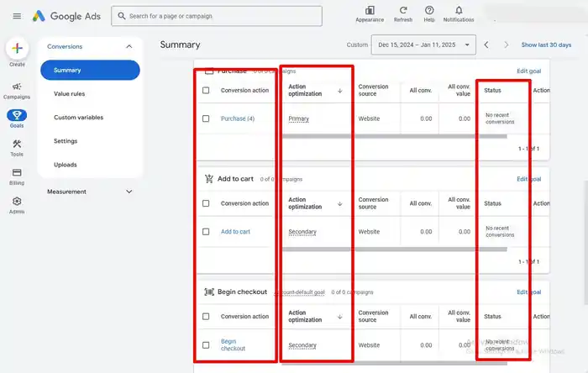Screen dimensions: 588x373
Task: Click in the search for page or campaign field
Action: pos(217,16)
